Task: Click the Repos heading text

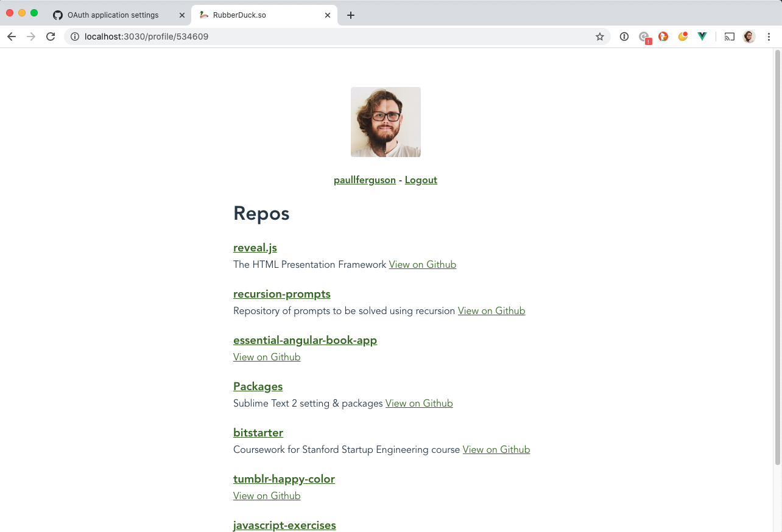Action: (261, 214)
